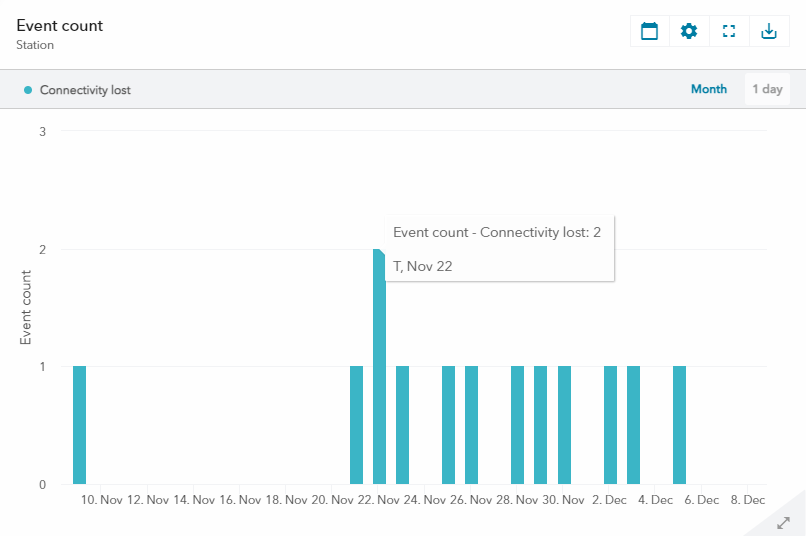Click the bar just before 22. Nov

pos(356,425)
